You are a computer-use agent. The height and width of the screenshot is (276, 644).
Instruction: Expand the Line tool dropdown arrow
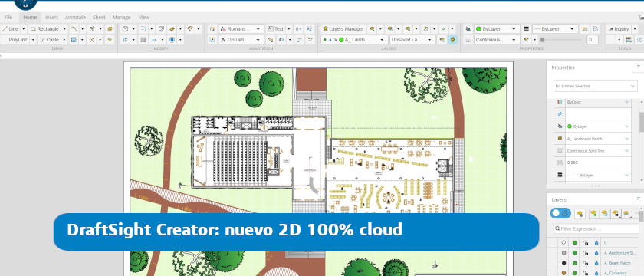(24, 29)
